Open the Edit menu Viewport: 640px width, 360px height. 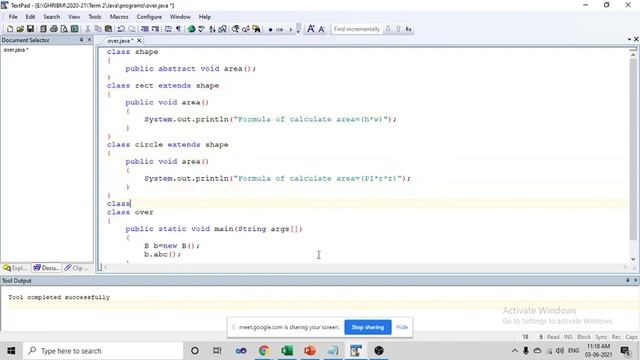[31, 17]
